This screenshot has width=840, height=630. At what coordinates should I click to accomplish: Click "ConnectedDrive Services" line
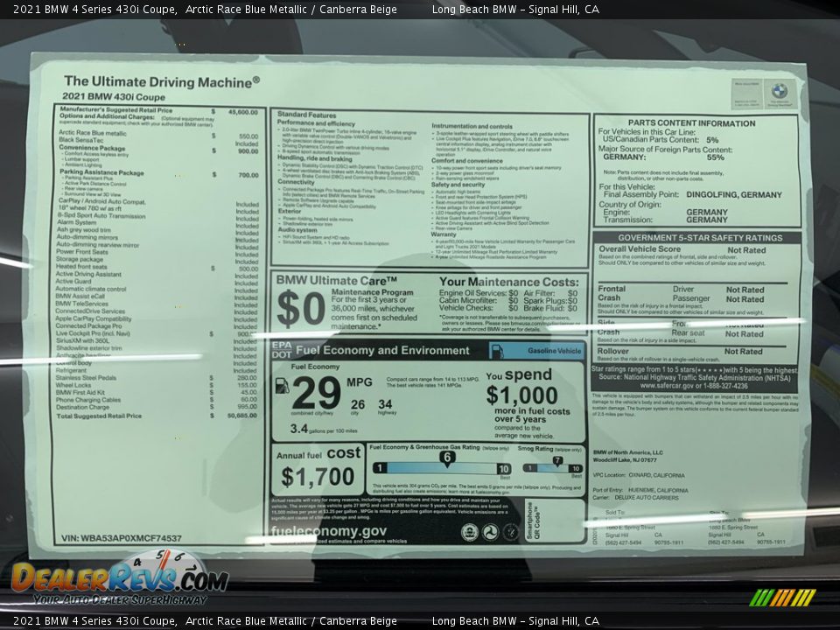click(90, 311)
